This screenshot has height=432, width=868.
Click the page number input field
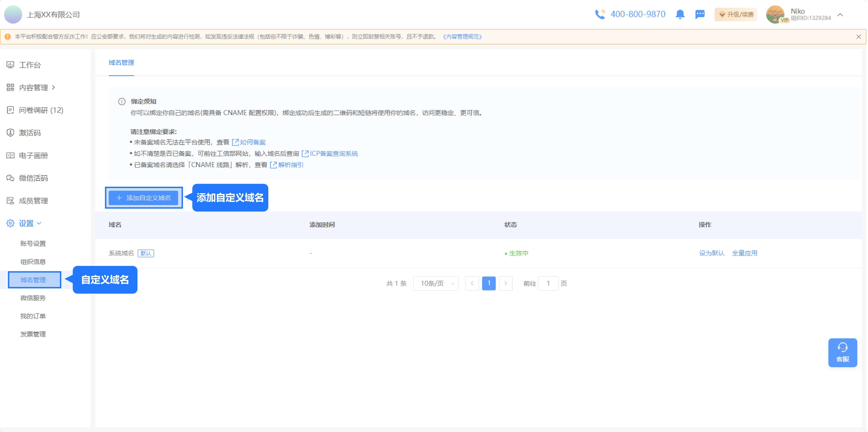tap(548, 283)
